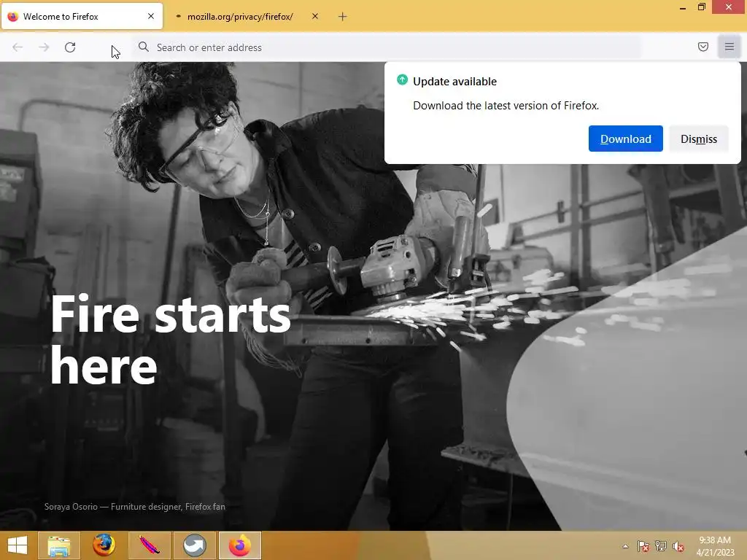Select the active Firefox taskbar button
Screen dimensions: 747x560
tap(239, 545)
